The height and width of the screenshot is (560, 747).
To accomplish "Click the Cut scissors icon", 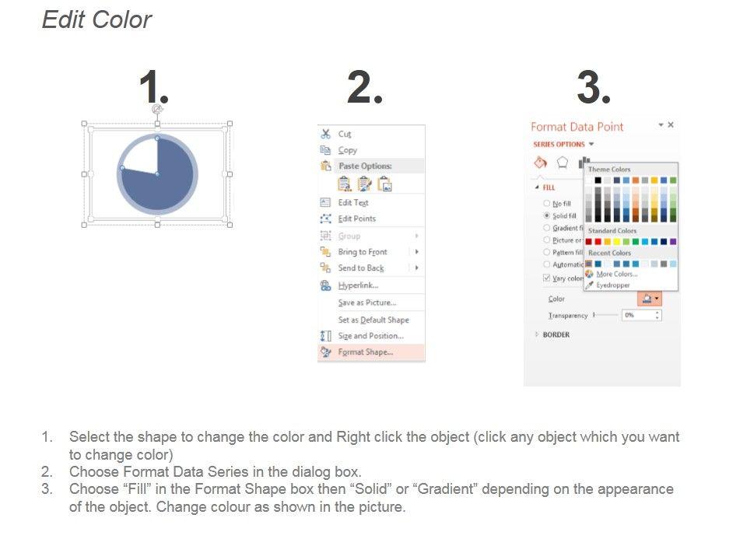I will (326, 134).
